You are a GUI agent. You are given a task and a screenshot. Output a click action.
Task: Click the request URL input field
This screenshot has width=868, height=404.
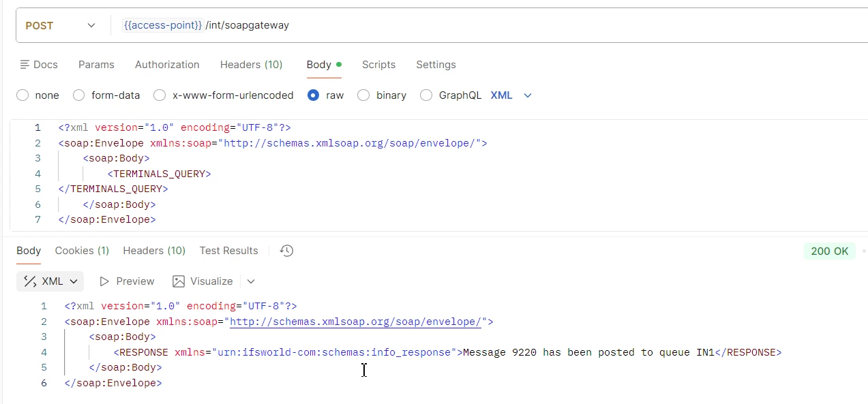tap(477, 26)
